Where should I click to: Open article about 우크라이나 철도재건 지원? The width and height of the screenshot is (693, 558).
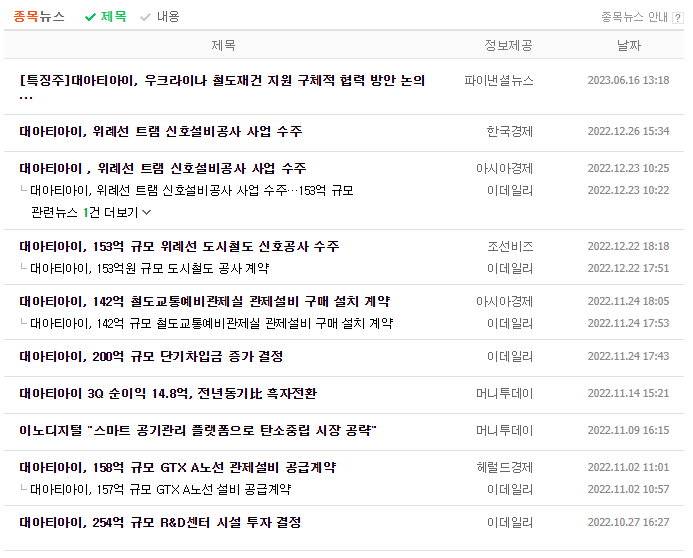point(222,87)
